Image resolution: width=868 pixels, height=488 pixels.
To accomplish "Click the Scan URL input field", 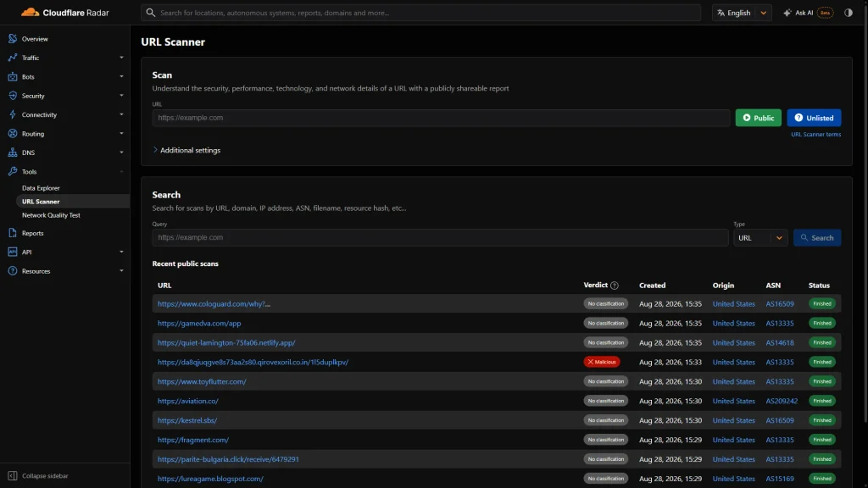I will [x=441, y=118].
